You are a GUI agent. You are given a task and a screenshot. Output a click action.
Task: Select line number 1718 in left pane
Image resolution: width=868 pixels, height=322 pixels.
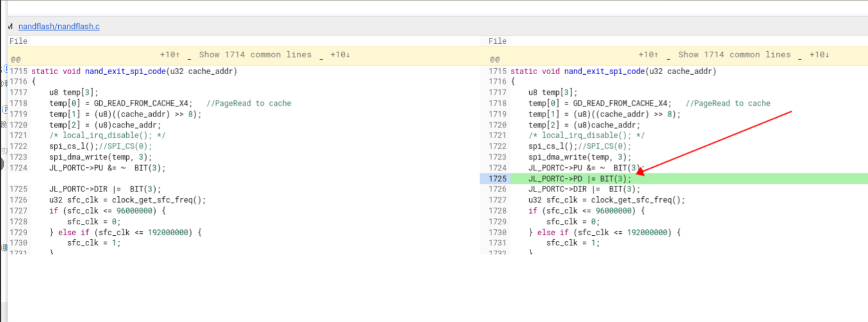(x=18, y=104)
